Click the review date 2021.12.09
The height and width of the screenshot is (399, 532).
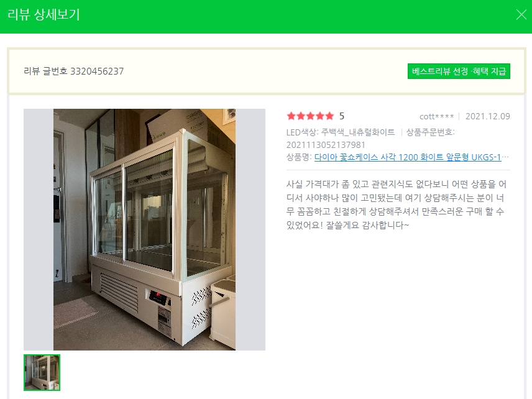tap(487, 116)
